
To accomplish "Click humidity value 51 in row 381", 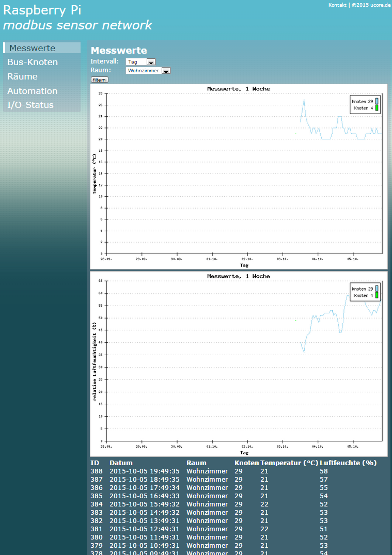I will (x=324, y=529).
